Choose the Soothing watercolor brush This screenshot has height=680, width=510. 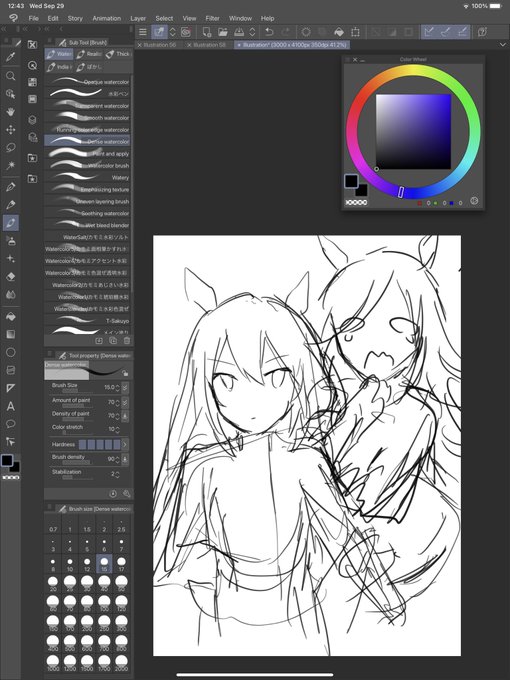tap(87, 213)
